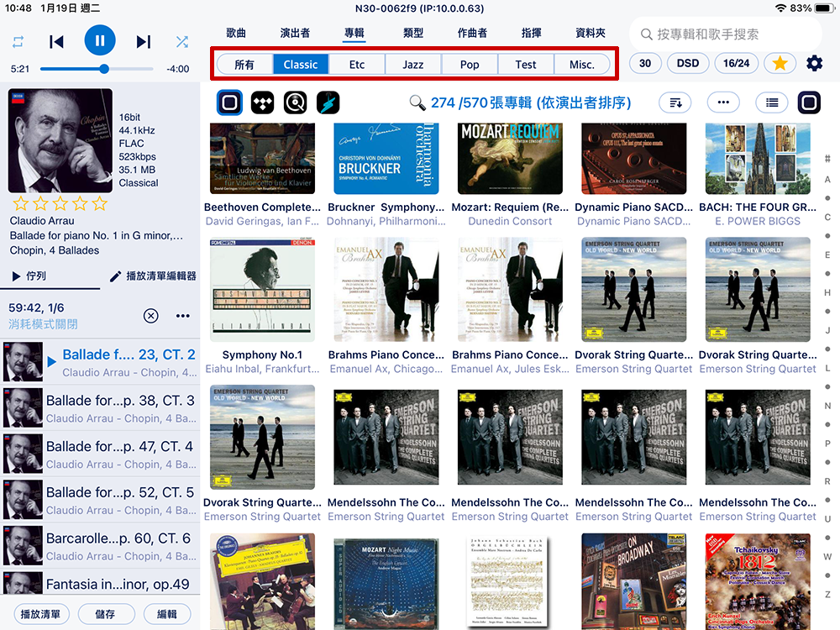Click the now playing Claudio Arrau cover
This screenshot has height=630, width=840.
pos(60,140)
